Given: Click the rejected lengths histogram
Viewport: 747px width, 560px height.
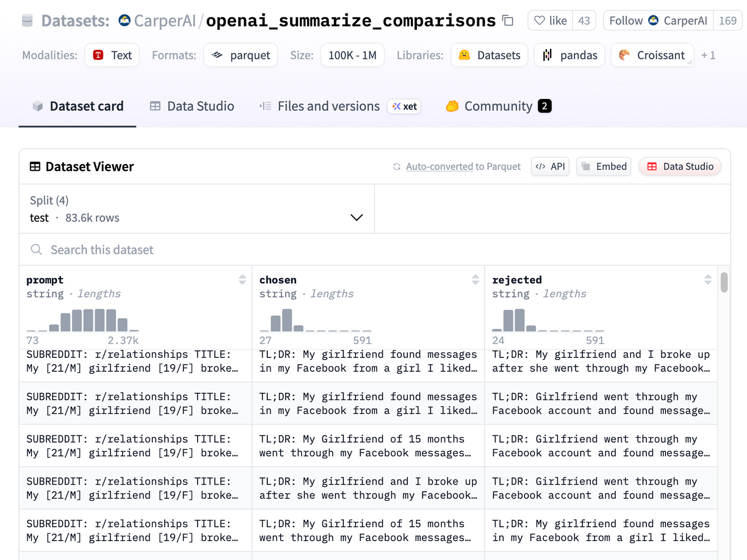Looking at the screenshot, I should tap(548, 320).
